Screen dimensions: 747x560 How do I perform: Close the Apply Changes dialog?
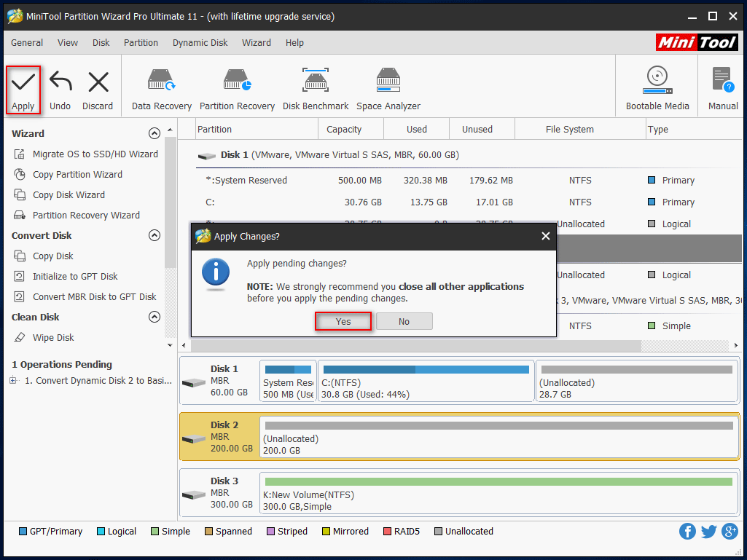point(546,236)
